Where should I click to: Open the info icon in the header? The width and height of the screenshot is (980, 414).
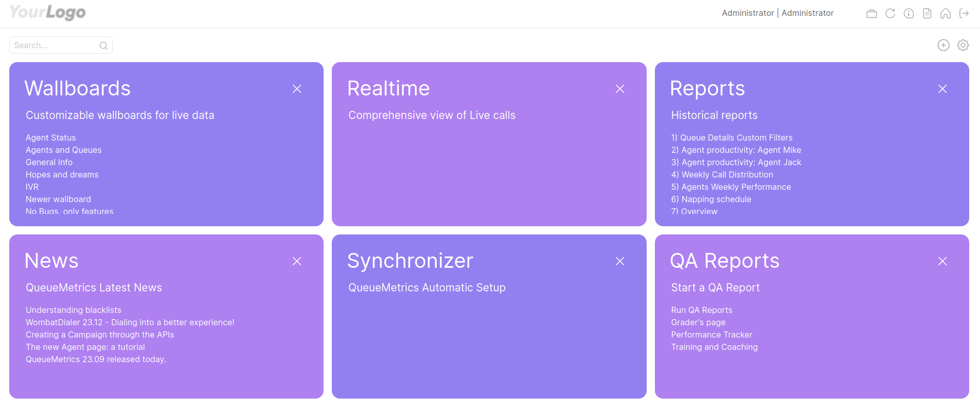pos(908,13)
